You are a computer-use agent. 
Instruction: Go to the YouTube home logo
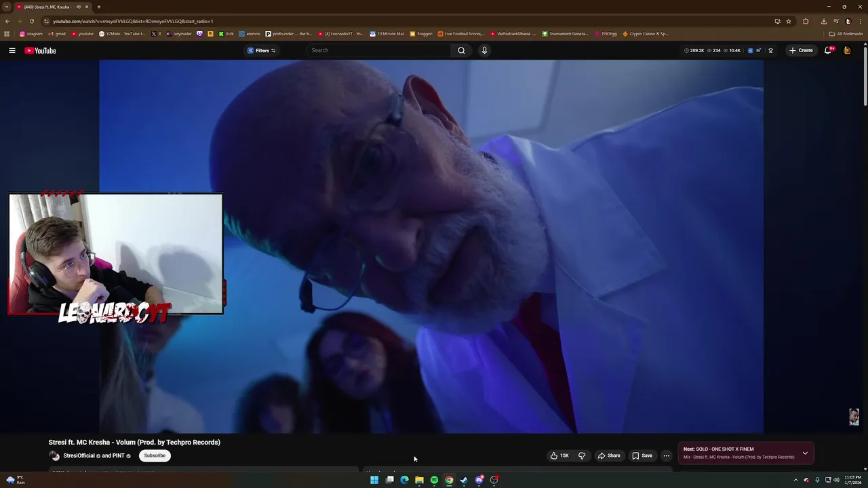point(40,50)
